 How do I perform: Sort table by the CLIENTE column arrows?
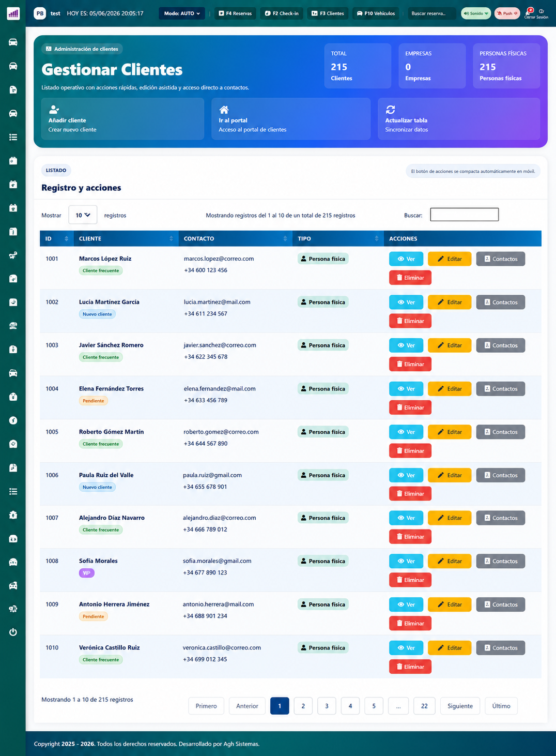(x=171, y=239)
